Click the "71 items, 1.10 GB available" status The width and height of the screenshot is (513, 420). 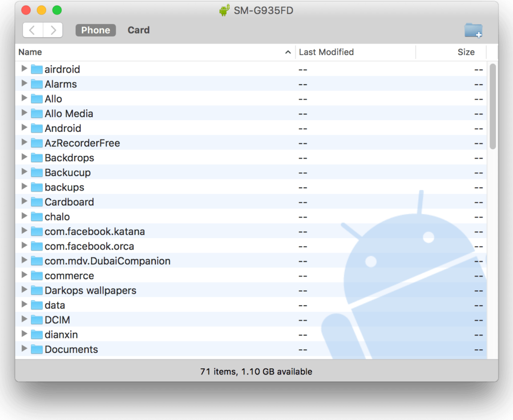[x=256, y=371]
